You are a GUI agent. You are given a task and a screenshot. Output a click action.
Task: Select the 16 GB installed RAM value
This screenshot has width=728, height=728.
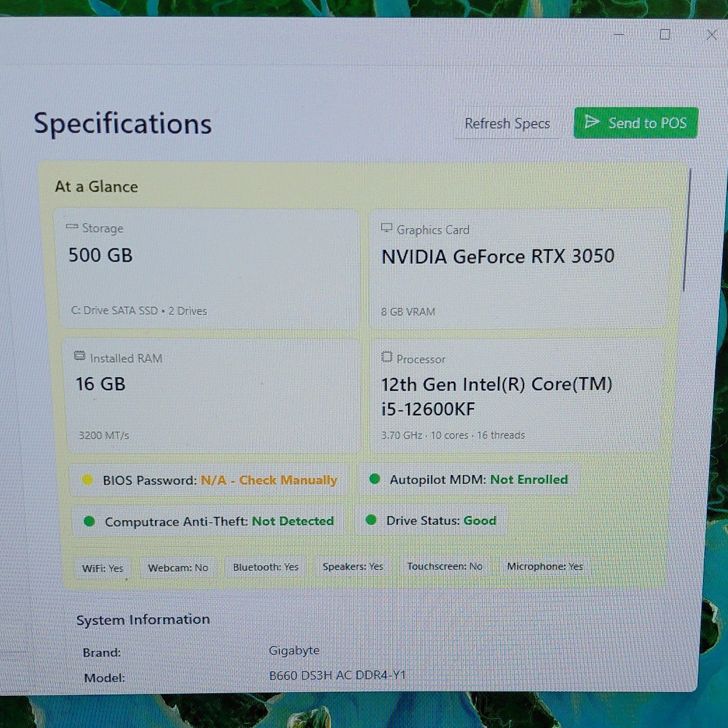[x=100, y=384]
